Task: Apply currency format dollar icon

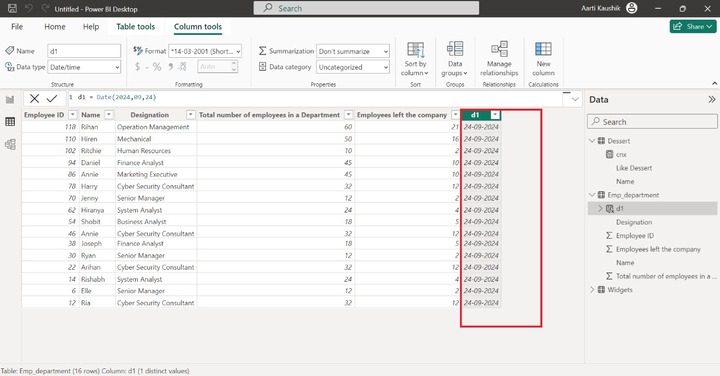Action: point(137,67)
